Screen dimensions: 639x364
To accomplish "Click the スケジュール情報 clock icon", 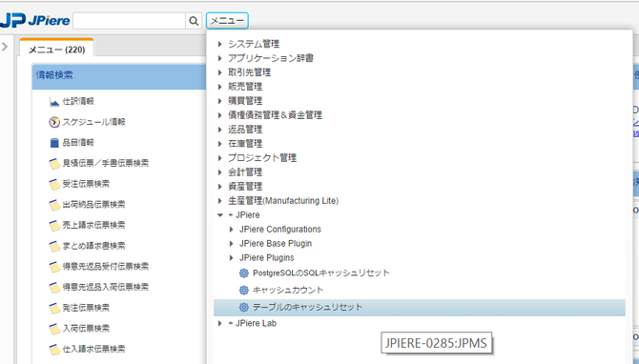I will [x=54, y=122].
